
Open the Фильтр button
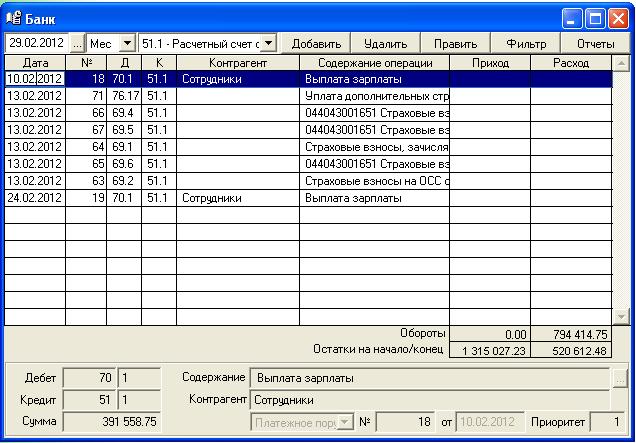tap(526, 44)
